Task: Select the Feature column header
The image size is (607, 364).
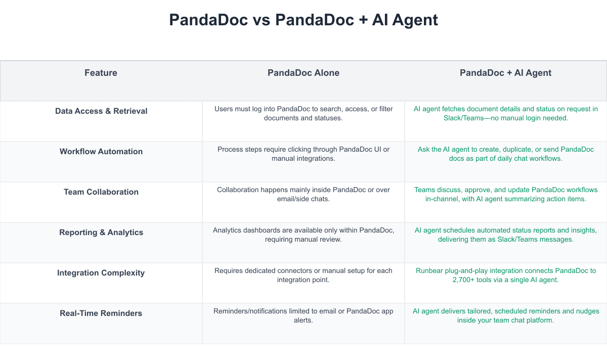Action: (101, 73)
